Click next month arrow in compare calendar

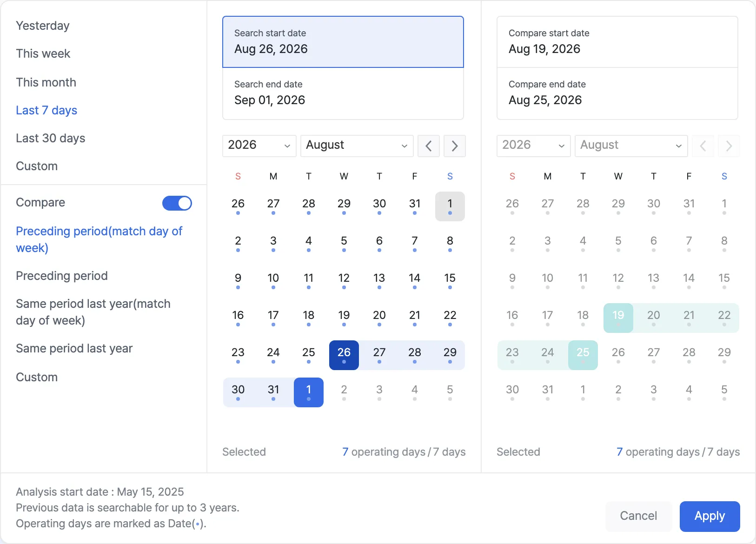pyautogui.click(x=729, y=146)
